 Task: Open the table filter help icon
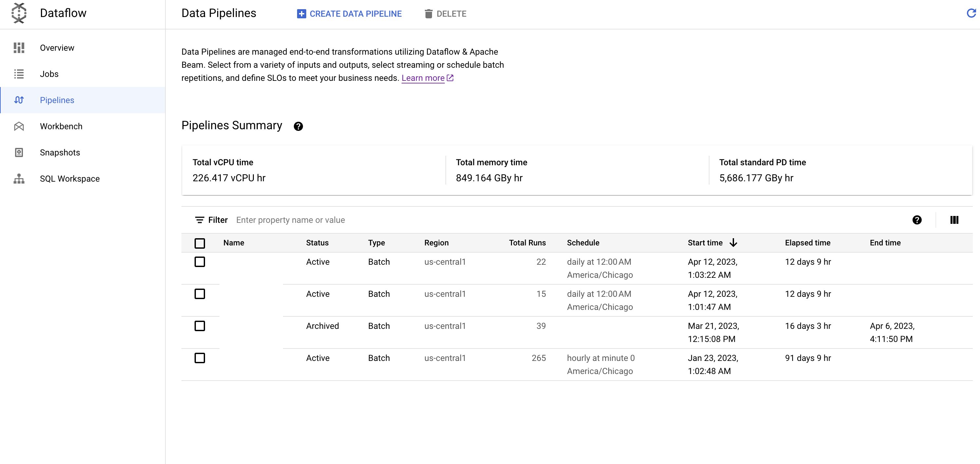tap(917, 220)
